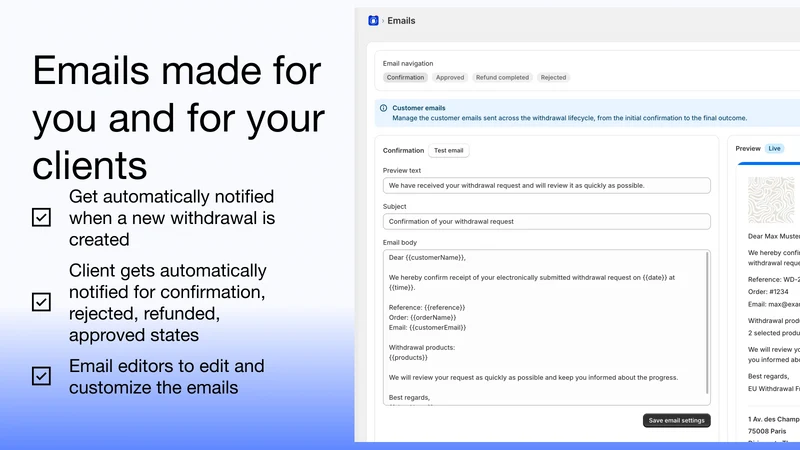Select the Confirmation email navigation tab

[405, 78]
